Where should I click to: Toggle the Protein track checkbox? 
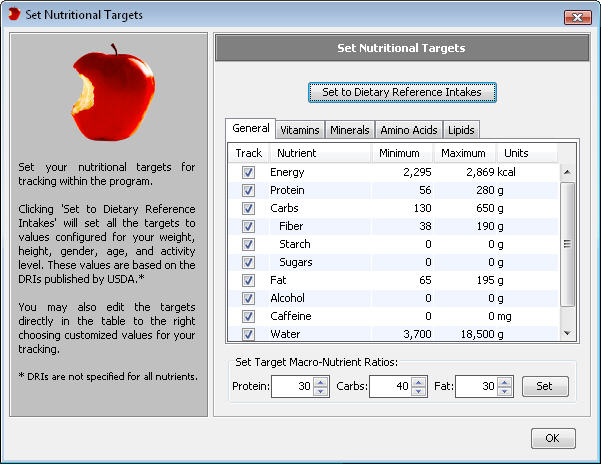[248, 190]
